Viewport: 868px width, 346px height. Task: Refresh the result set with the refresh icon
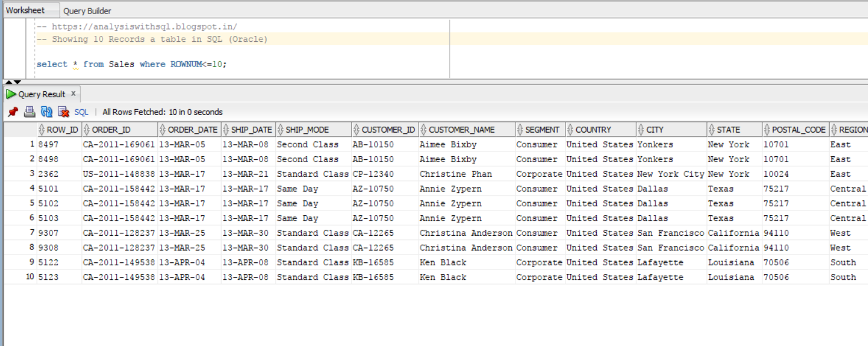coord(45,112)
